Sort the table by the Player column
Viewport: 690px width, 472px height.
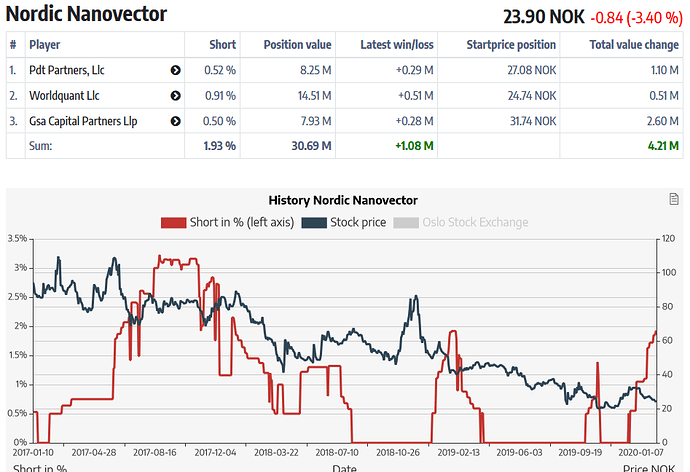pyautogui.click(x=44, y=45)
